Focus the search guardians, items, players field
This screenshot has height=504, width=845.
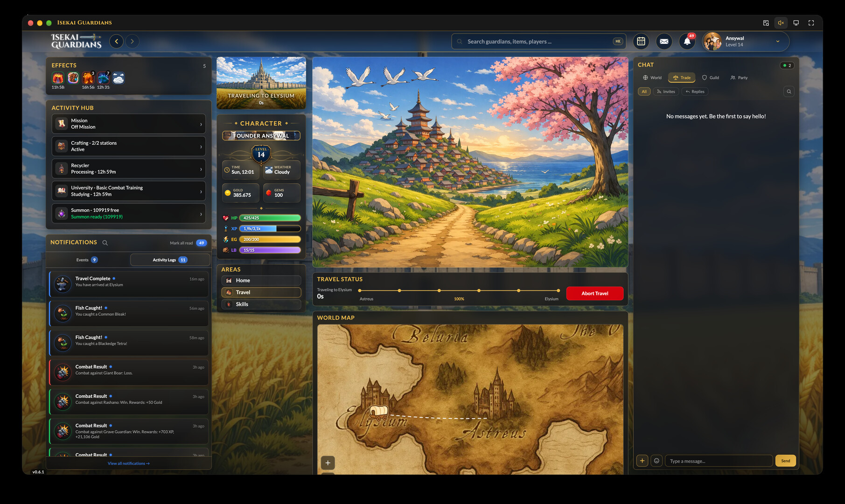pos(538,42)
